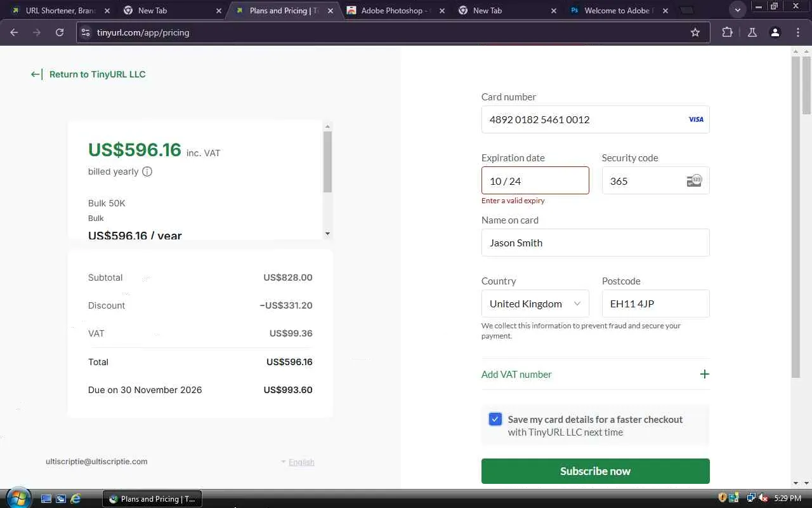This screenshot has height=508, width=812.
Task: Click the security shield tray icon
Action: point(722,498)
